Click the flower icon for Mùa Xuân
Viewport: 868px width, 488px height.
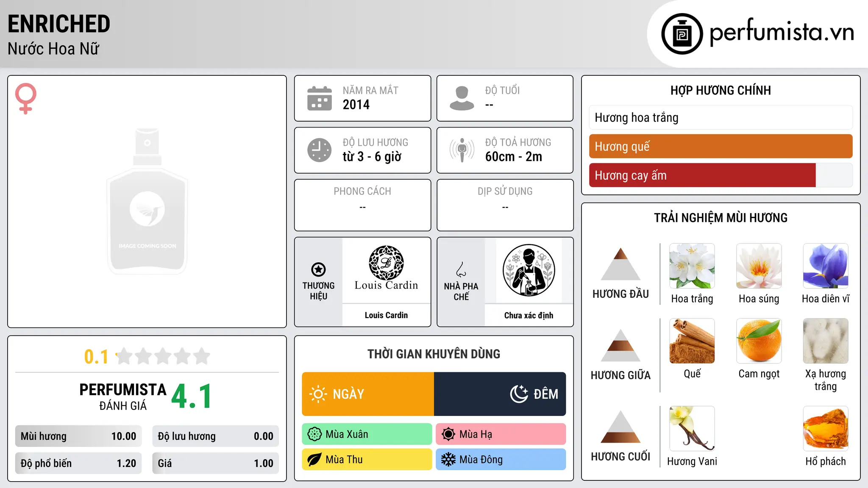pyautogui.click(x=314, y=434)
